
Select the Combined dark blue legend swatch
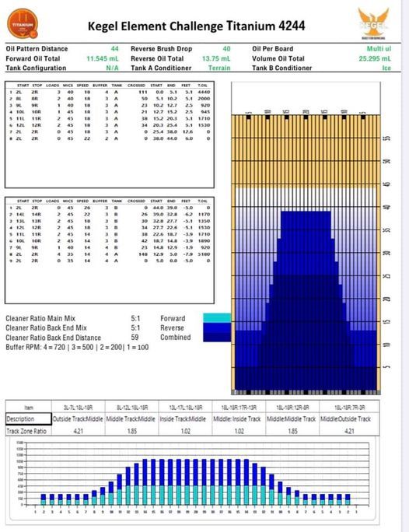point(217,337)
